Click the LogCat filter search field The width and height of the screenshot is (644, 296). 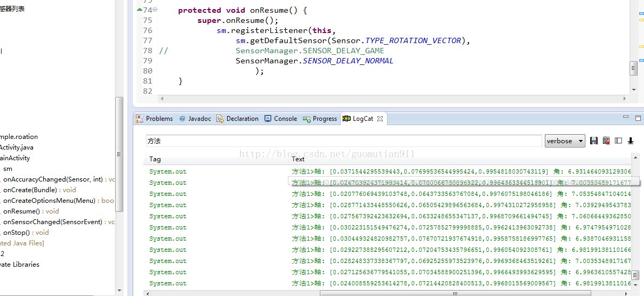coord(344,141)
